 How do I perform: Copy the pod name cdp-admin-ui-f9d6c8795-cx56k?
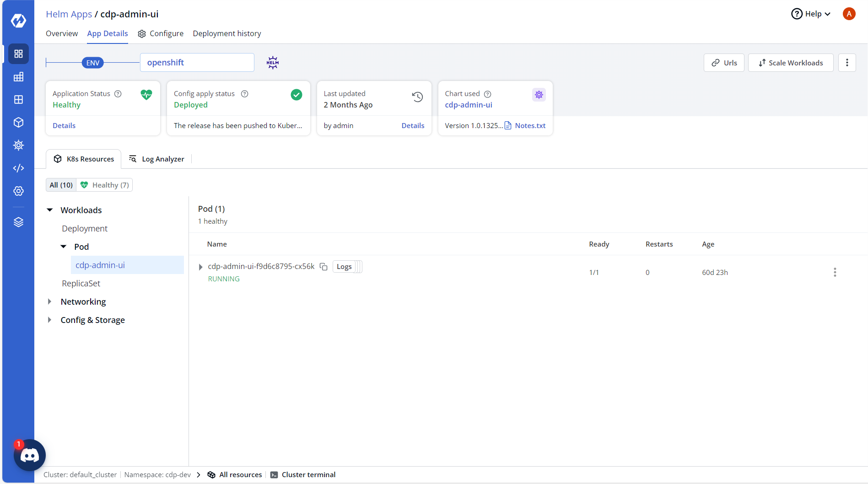point(323,267)
